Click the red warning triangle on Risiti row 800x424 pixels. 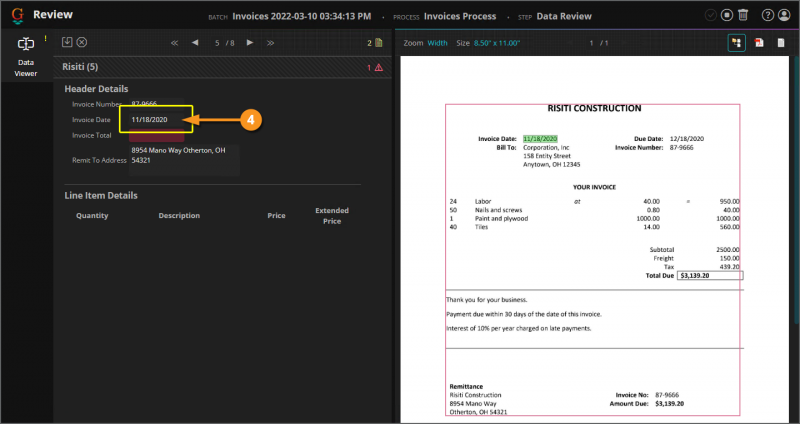(x=379, y=67)
